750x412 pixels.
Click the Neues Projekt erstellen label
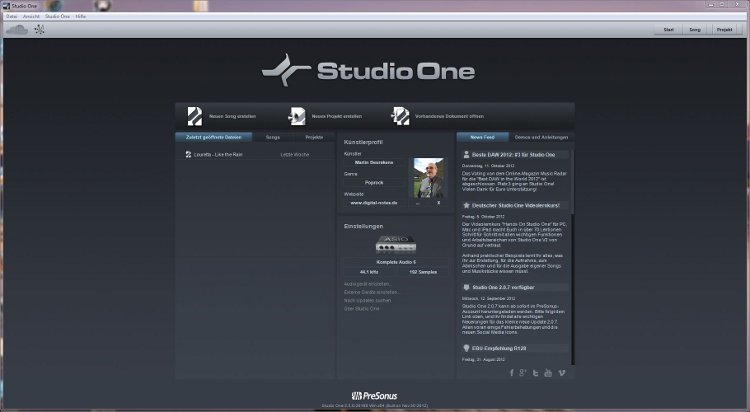pyautogui.click(x=337, y=116)
